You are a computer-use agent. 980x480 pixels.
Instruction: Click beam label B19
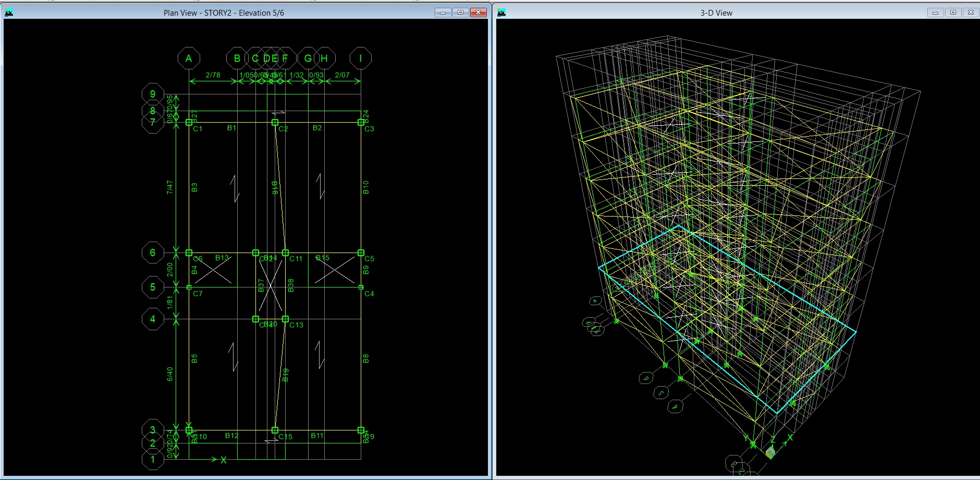[285, 375]
